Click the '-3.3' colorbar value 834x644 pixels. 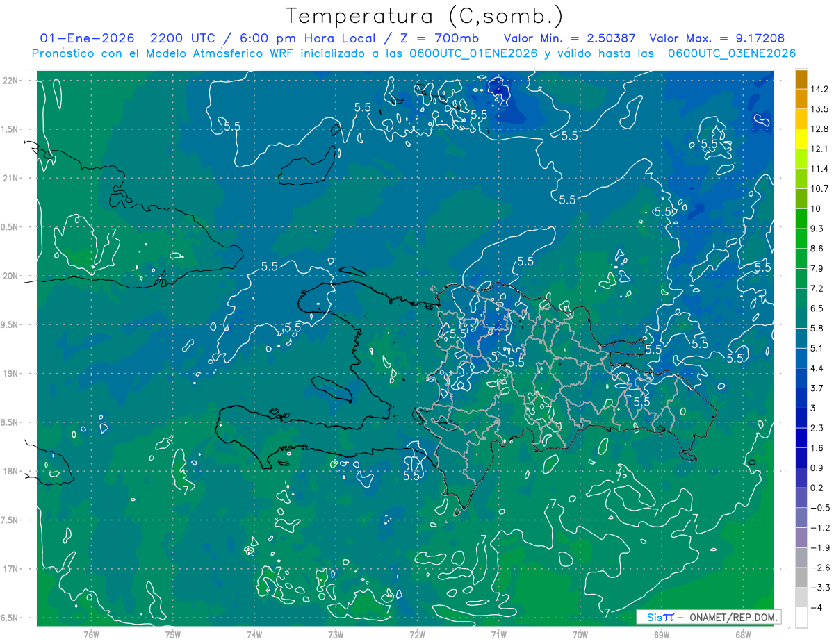click(820, 587)
